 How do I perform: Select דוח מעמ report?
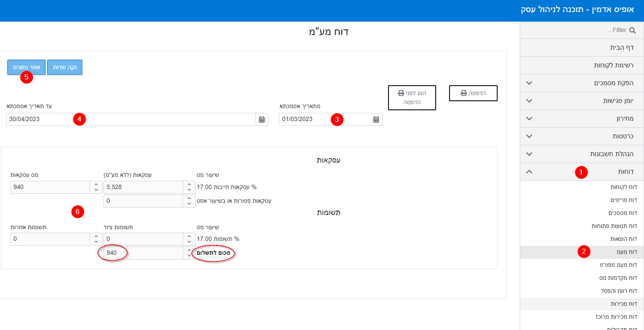[582, 252]
